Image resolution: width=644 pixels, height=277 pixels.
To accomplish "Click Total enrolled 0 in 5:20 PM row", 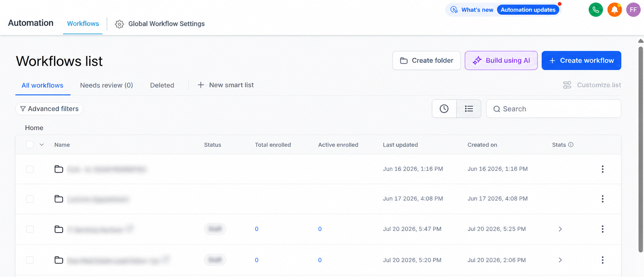I will pyautogui.click(x=256, y=260).
